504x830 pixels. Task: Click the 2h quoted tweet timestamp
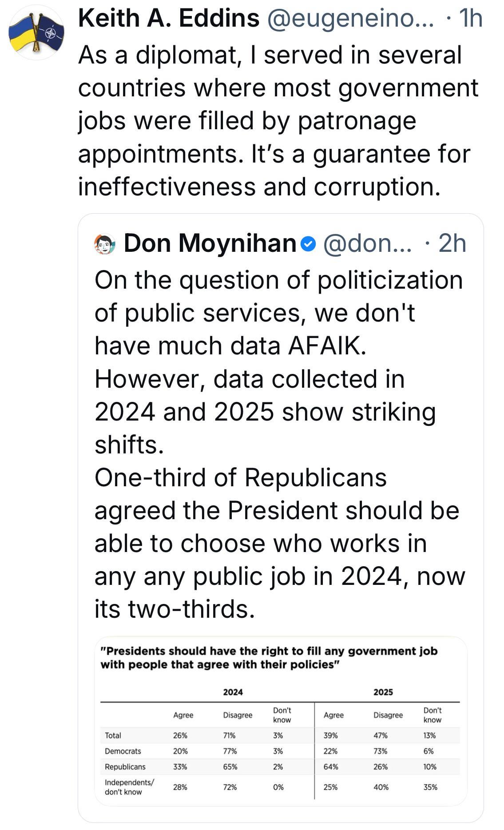(x=452, y=243)
